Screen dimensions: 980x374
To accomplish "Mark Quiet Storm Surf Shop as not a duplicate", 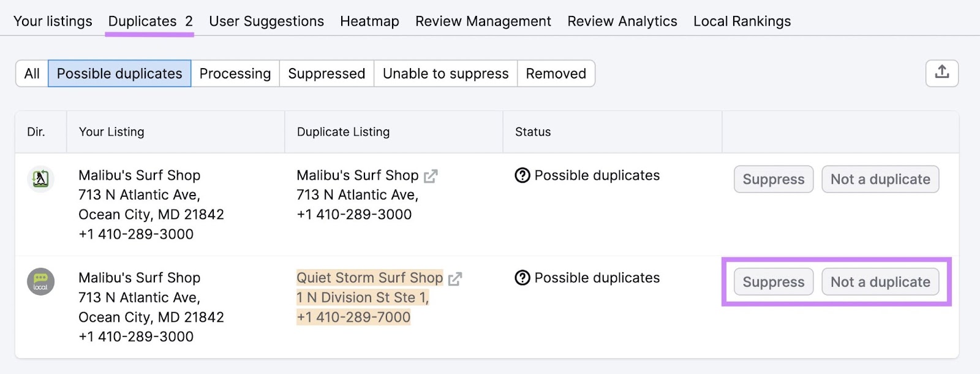I will (880, 282).
